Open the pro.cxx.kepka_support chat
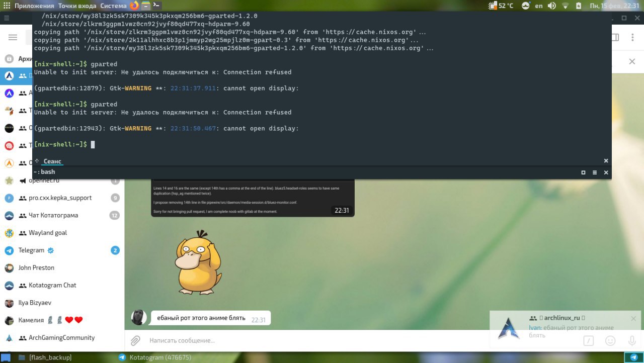Screen dimensions: 644x363 [62, 198]
